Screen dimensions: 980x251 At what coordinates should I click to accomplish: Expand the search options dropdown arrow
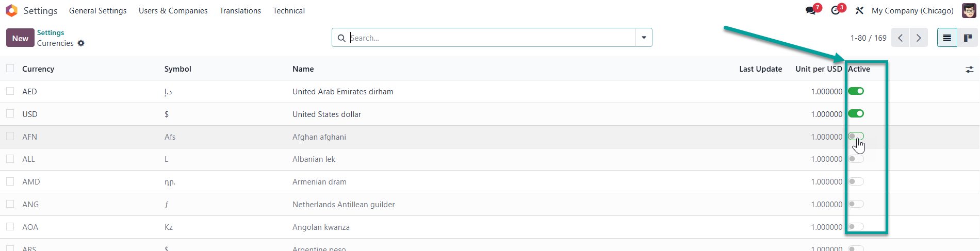[x=644, y=38]
